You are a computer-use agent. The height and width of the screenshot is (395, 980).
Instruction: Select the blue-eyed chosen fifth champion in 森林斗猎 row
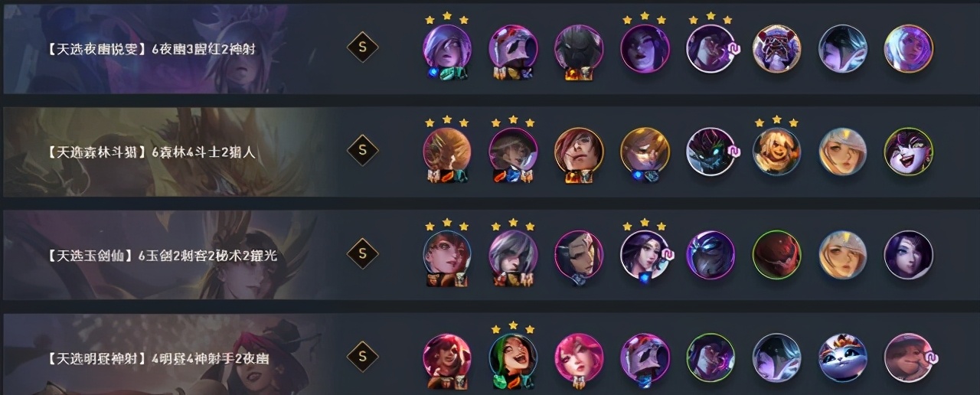click(710, 151)
